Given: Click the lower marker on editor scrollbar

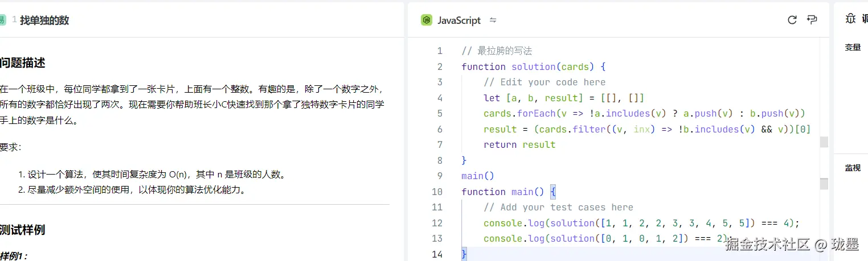Looking at the screenshot, I should click(824, 184).
